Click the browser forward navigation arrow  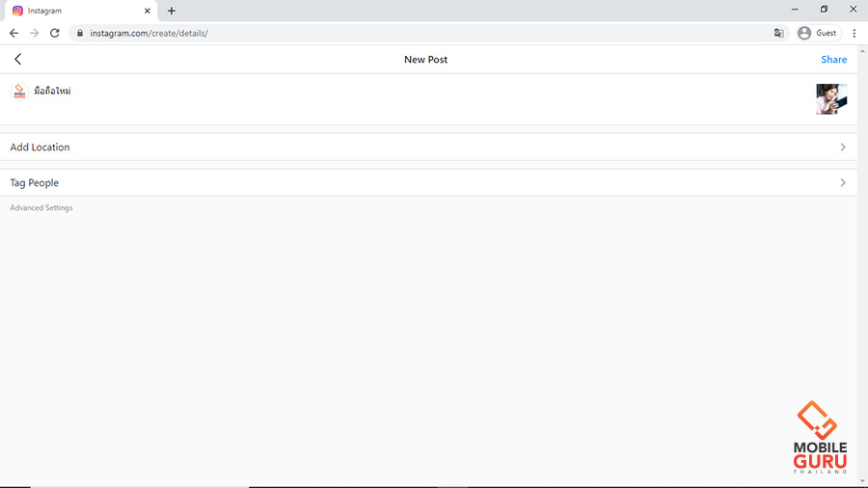click(x=35, y=33)
